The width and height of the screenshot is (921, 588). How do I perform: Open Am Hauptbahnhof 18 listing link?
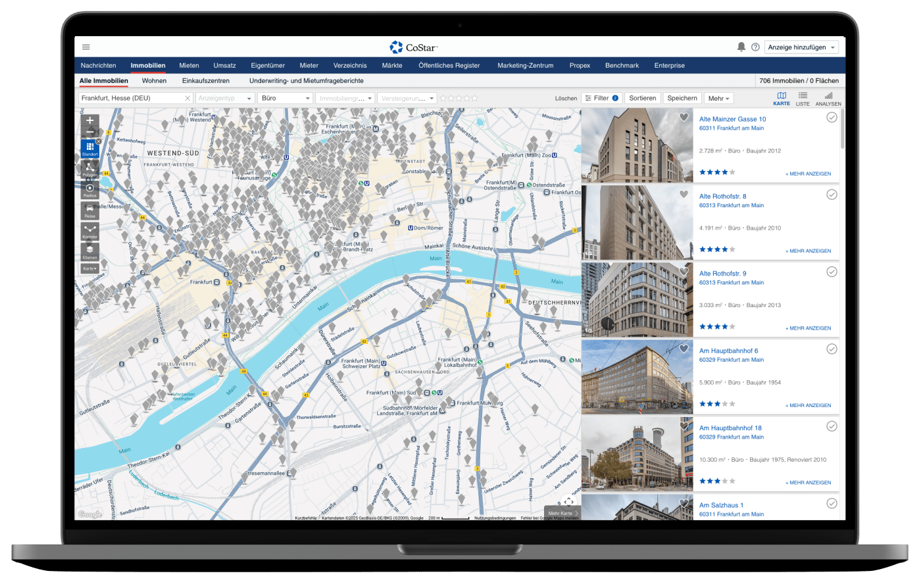click(730, 428)
